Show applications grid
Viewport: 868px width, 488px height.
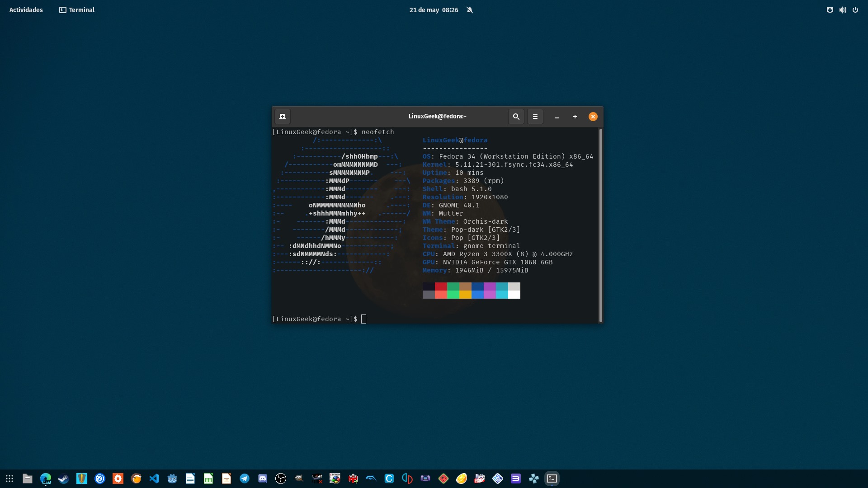[9, 479]
